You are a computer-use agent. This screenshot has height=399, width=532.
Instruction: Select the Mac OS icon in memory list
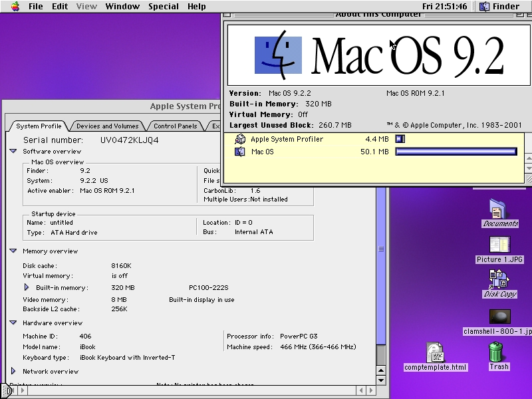tap(240, 152)
